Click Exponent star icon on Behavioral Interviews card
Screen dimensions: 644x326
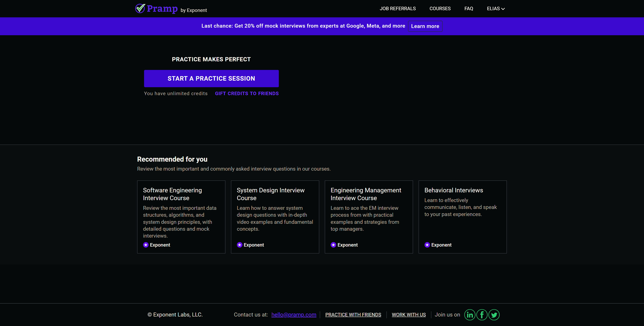(x=427, y=245)
